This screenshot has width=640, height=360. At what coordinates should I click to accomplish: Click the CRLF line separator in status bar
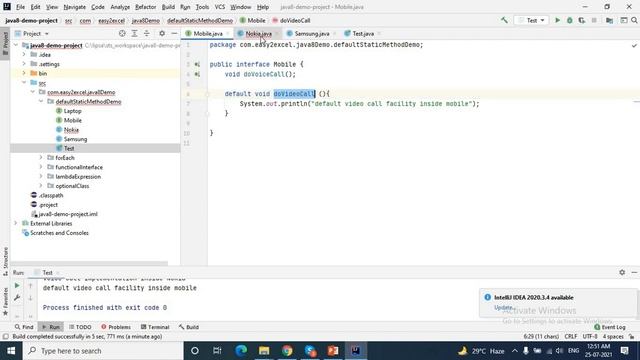click(571, 336)
